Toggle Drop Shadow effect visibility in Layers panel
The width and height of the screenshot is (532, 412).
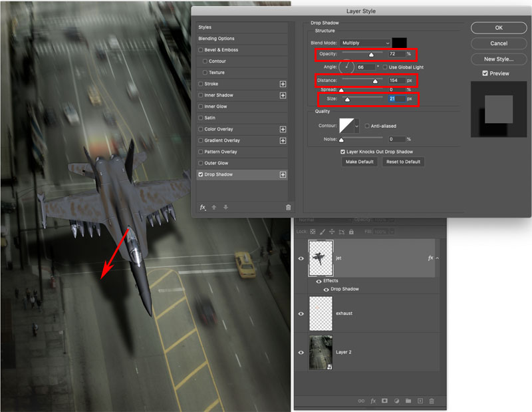[326, 290]
